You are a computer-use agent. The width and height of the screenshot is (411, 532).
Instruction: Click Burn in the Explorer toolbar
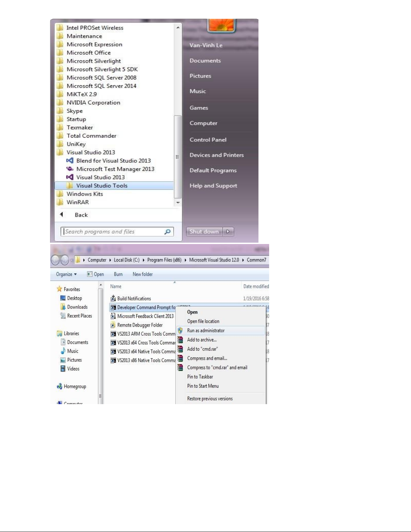[x=118, y=274]
